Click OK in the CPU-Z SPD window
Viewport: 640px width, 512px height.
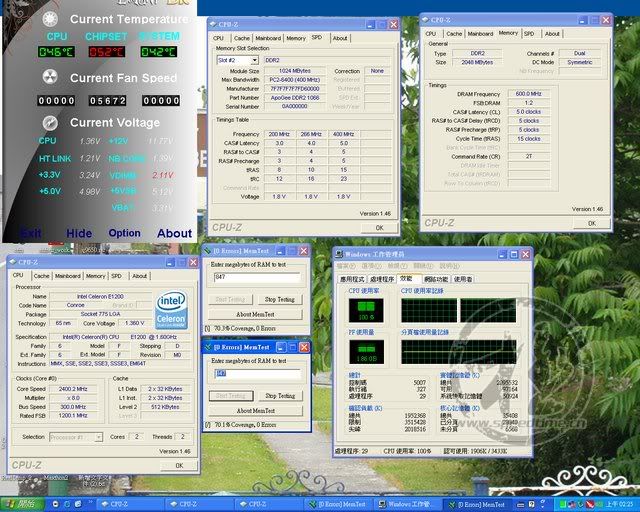[380, 228]
